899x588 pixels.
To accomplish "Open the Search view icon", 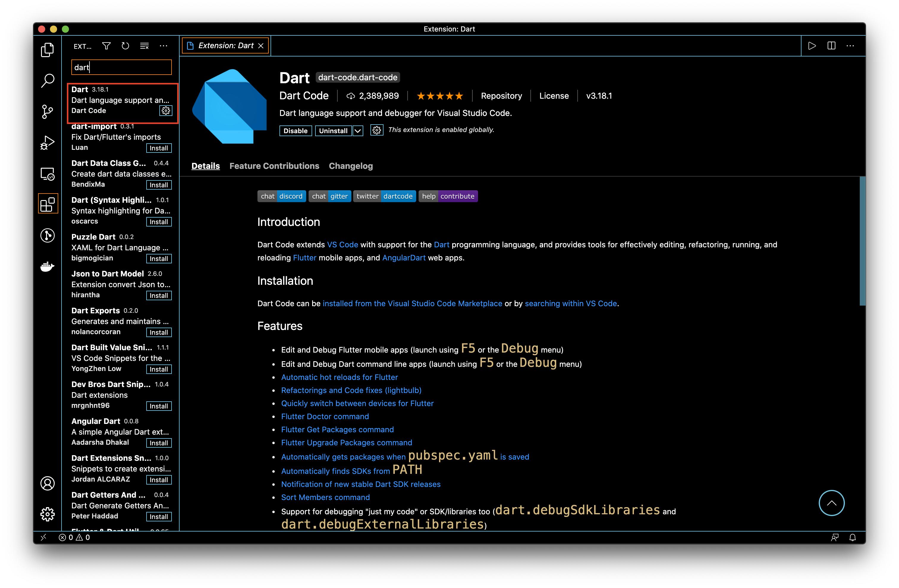I will [x=47, y=81].
